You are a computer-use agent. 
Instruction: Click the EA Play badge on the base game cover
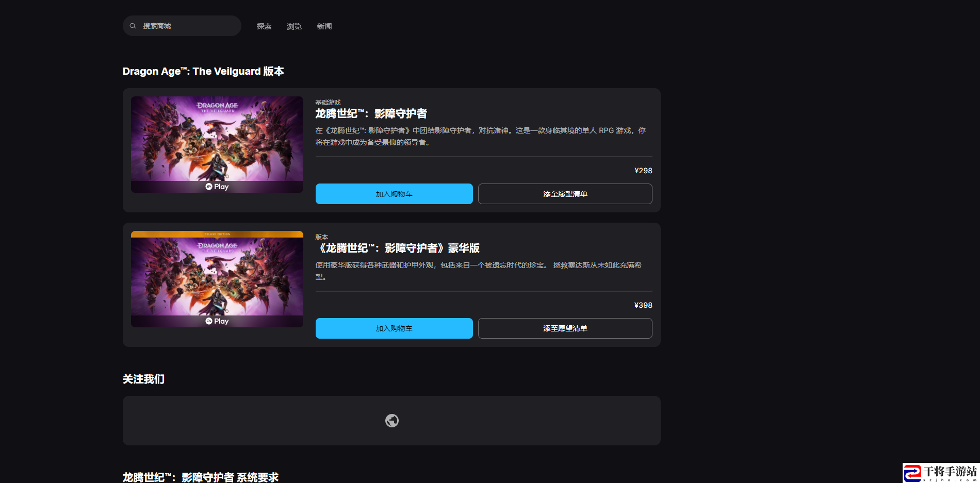217,187
